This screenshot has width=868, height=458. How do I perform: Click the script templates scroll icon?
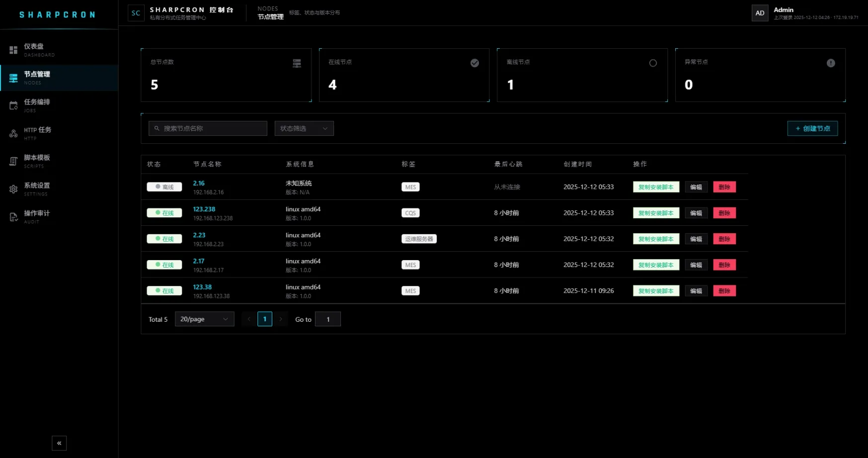click(x=13, y=161)
